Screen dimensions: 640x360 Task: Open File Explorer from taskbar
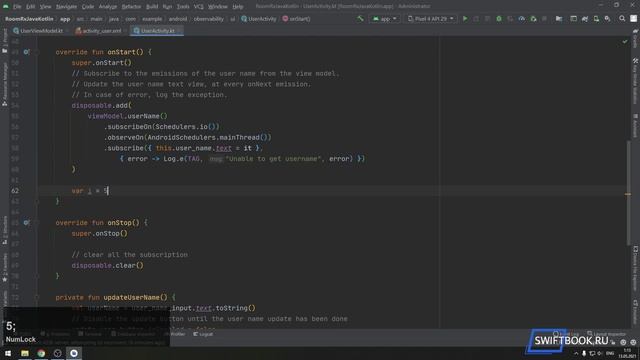coord(25,353)
